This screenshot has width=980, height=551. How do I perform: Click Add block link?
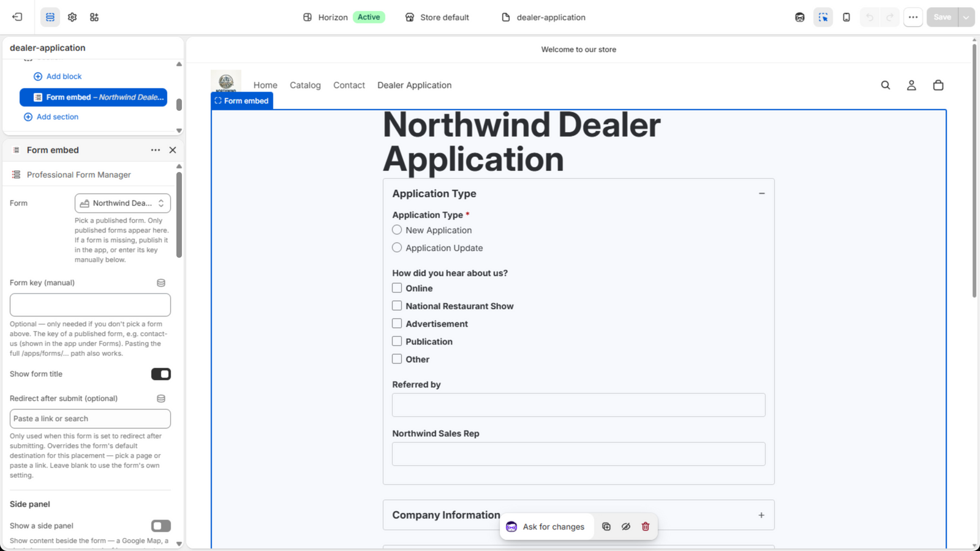(58, 77)
